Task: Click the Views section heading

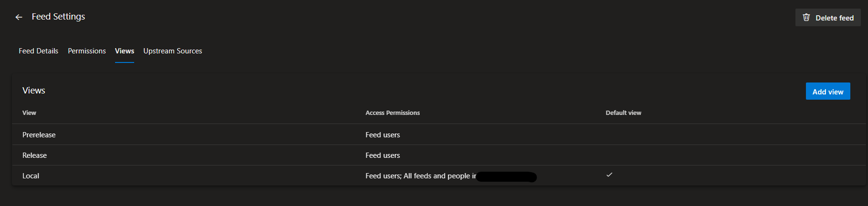Action: coord(34,91)
